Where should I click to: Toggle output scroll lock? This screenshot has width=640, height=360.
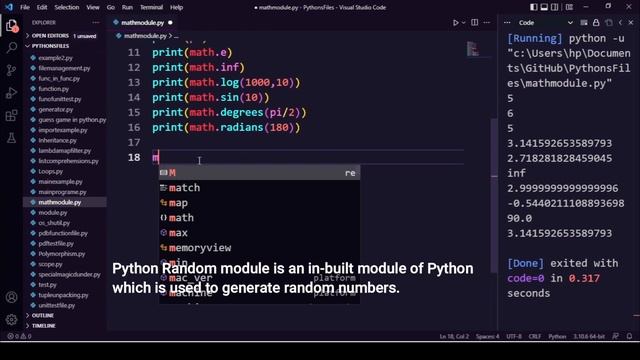(x=596, y=23)
